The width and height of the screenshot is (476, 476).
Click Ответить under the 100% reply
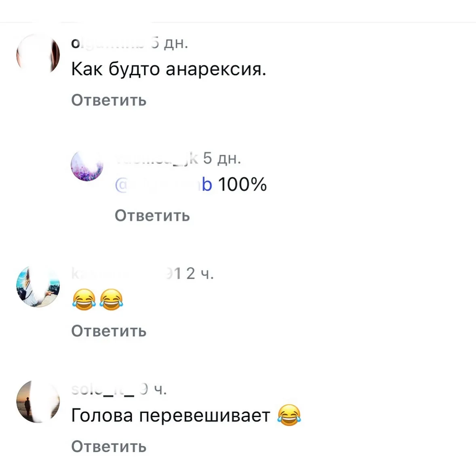152,215
